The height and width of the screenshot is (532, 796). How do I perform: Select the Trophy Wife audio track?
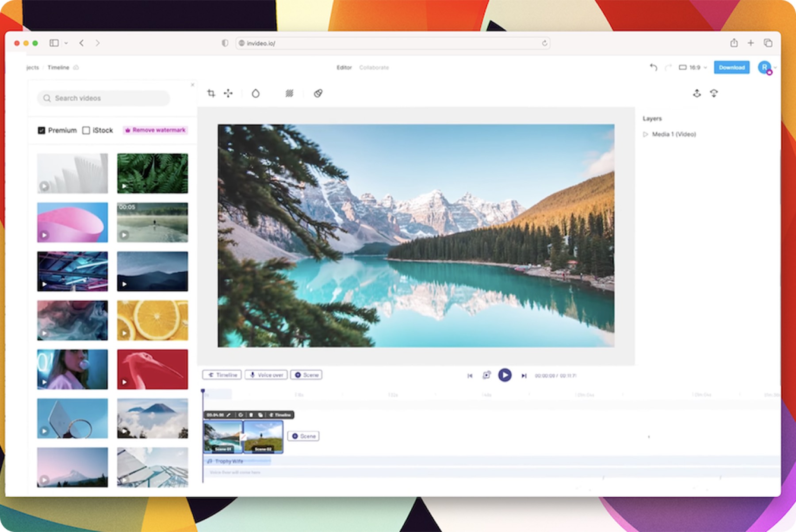coord(238,461)
